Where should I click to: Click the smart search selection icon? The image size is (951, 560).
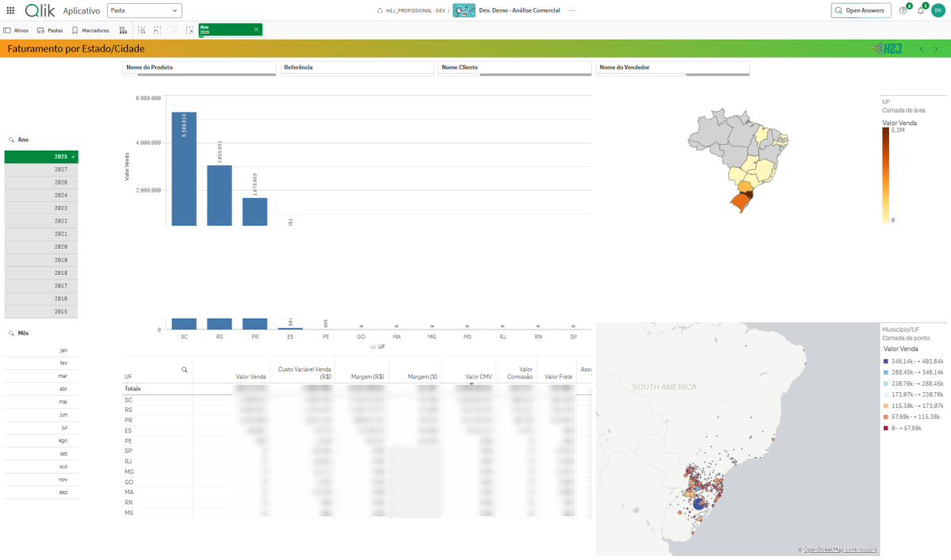coord(142,30)
